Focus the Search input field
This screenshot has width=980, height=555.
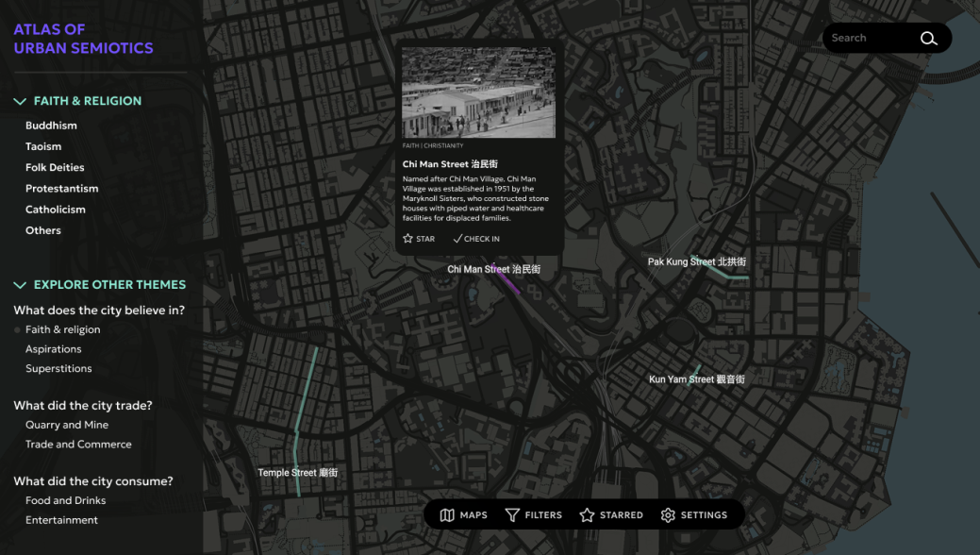pyautogui.click(x=872, y=38)
